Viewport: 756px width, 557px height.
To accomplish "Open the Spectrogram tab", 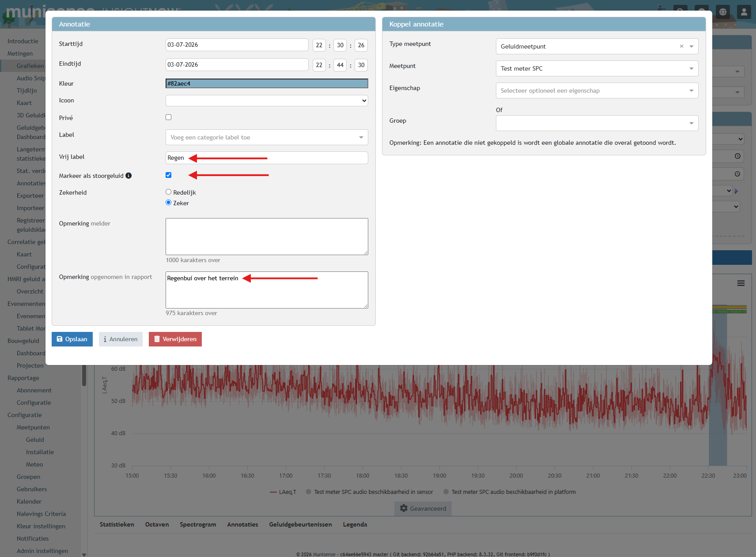I will (198, 524).
